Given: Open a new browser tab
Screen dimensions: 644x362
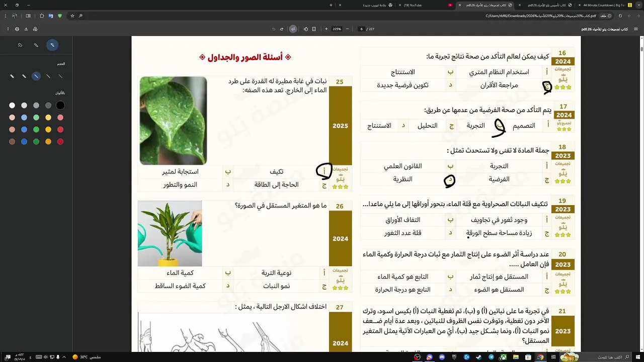Looking at the screenshot, I should (x=331, y=5).
